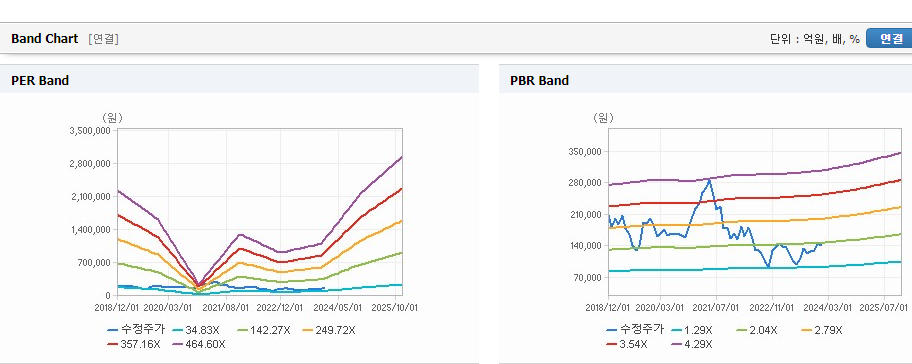Toggle 4.29X series in PBR legend
Viewport: 912px width, 364px height.
pos(692,344)
